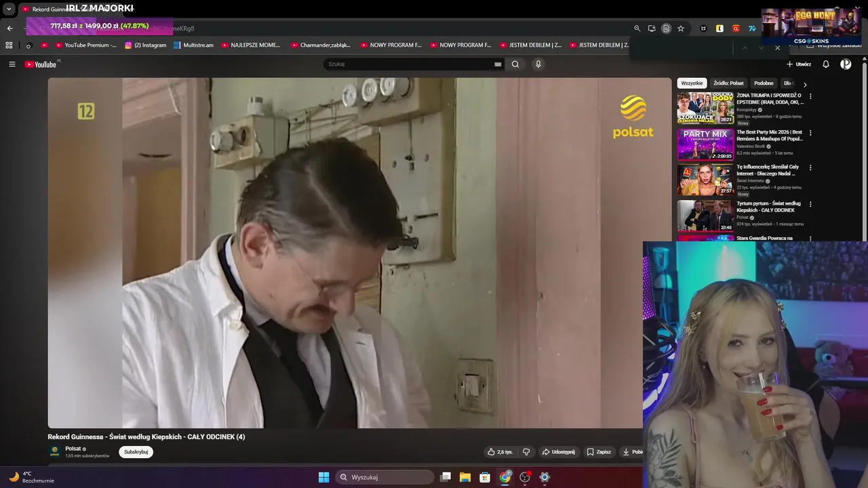The width and height of the screenshot is (868, 488).
Task: Click the zoom magnifier icon in address bar
Action: coord(637,28)
